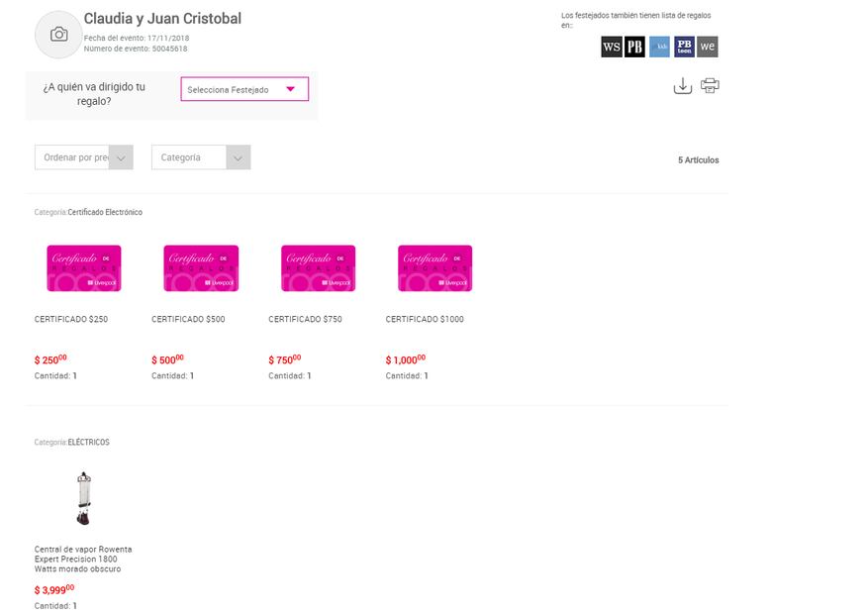Click the CERTIFICADO $750 title

tap(305, 319)
